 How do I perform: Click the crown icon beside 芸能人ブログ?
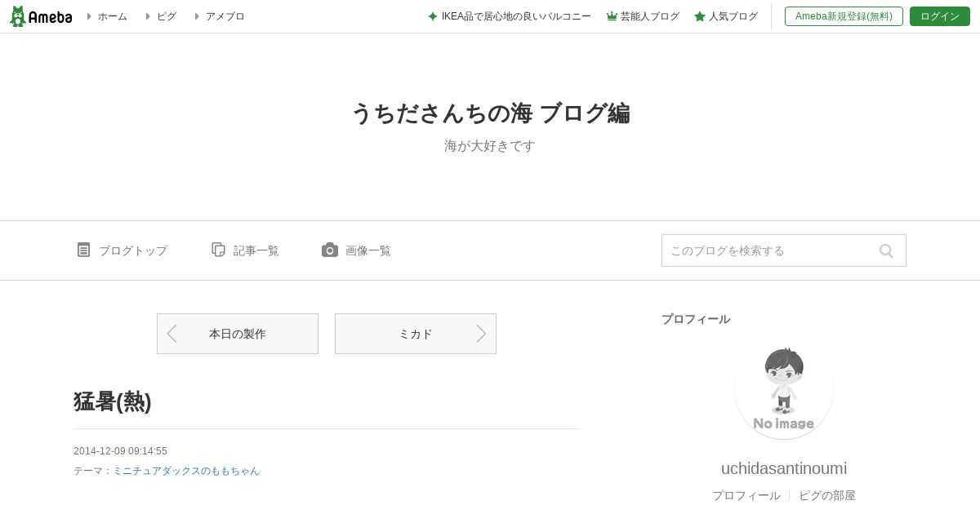point(612,16)
